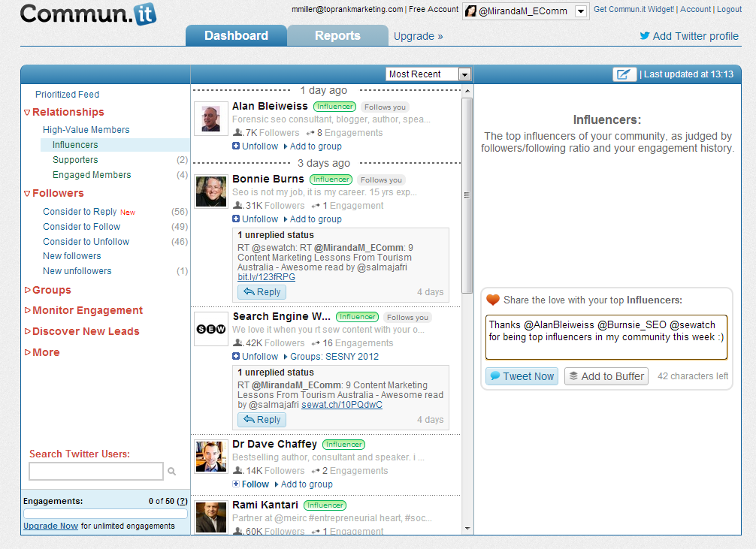Viewport: 756px width, 549px height.
Task: Open Add to group for Bonnie Burns
Action: [313, 219]
